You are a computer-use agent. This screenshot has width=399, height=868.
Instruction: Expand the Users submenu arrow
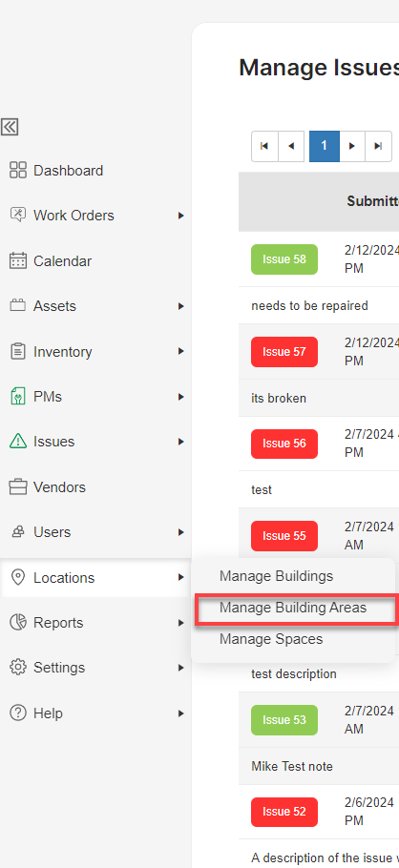pos(180,532)
